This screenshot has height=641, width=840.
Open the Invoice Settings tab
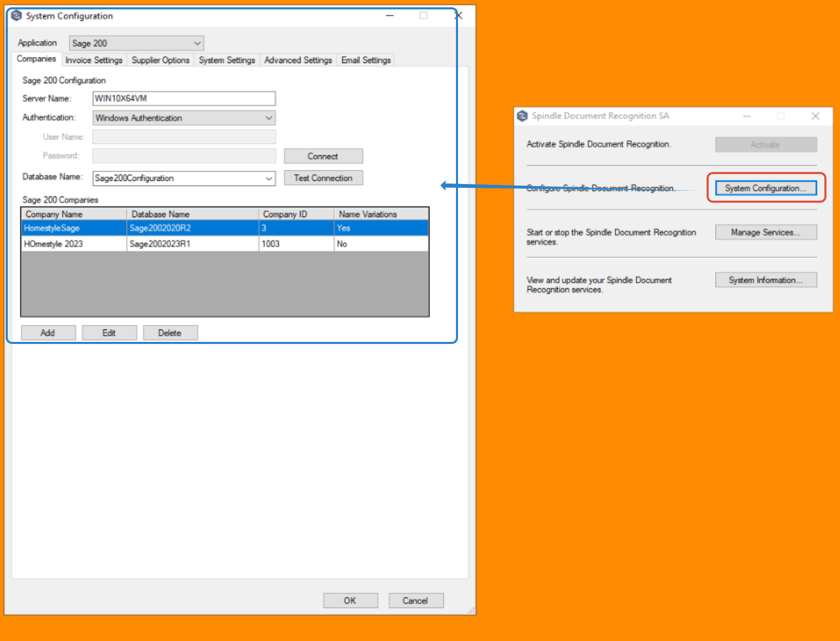pos(94,60)
